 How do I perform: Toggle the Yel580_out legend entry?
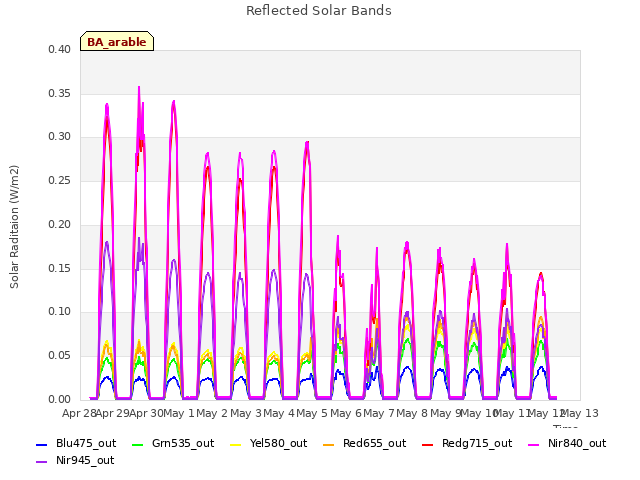pyautogui.click(x=269, y=443)
